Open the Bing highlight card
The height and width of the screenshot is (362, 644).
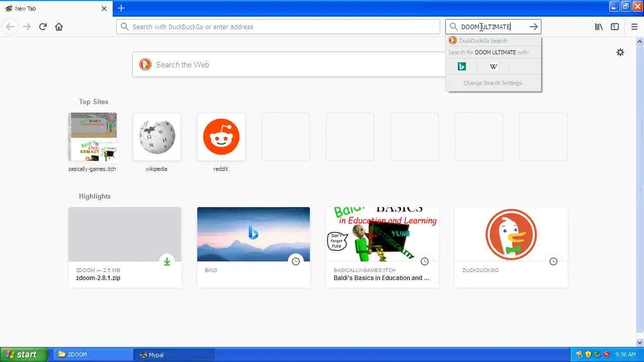tap(254, 247)
